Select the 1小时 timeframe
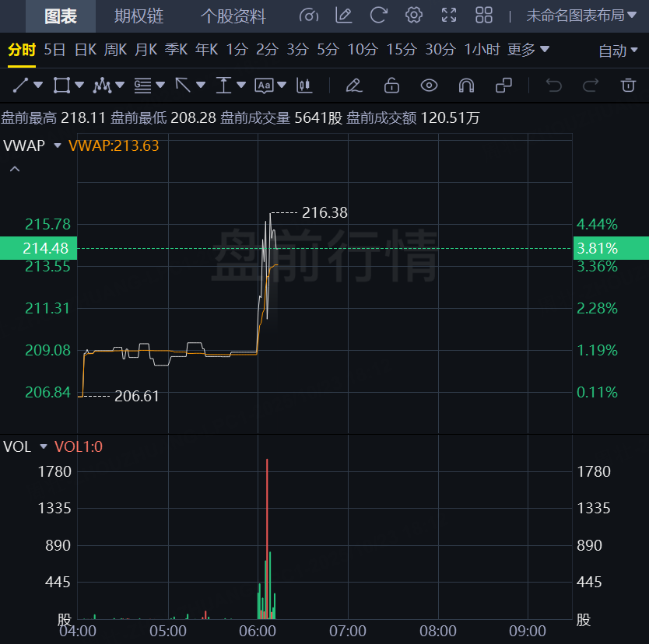This screenshot has width=649, height=644. click(482, 50)
